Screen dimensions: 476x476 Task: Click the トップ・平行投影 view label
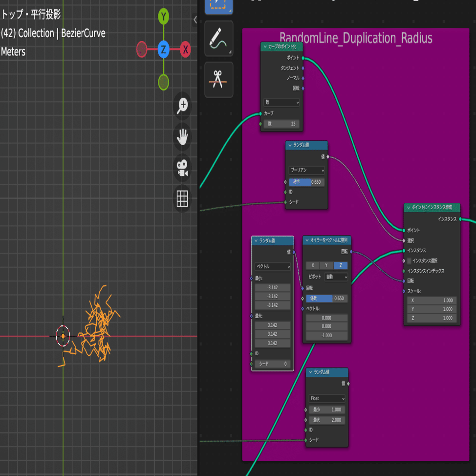31,14
